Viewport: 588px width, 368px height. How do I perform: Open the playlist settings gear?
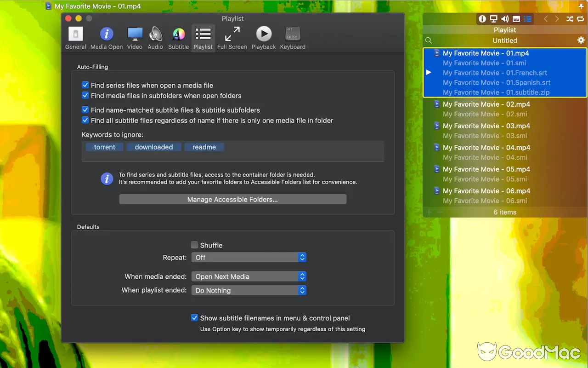[581, 40]
